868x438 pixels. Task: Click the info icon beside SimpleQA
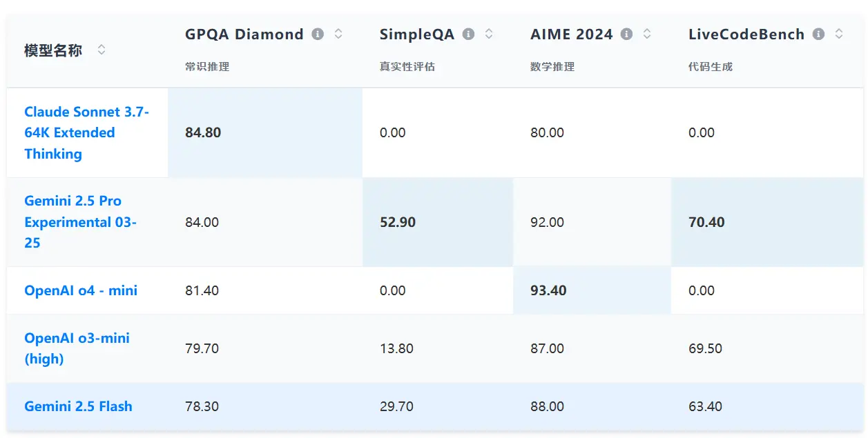coord(468,34)
